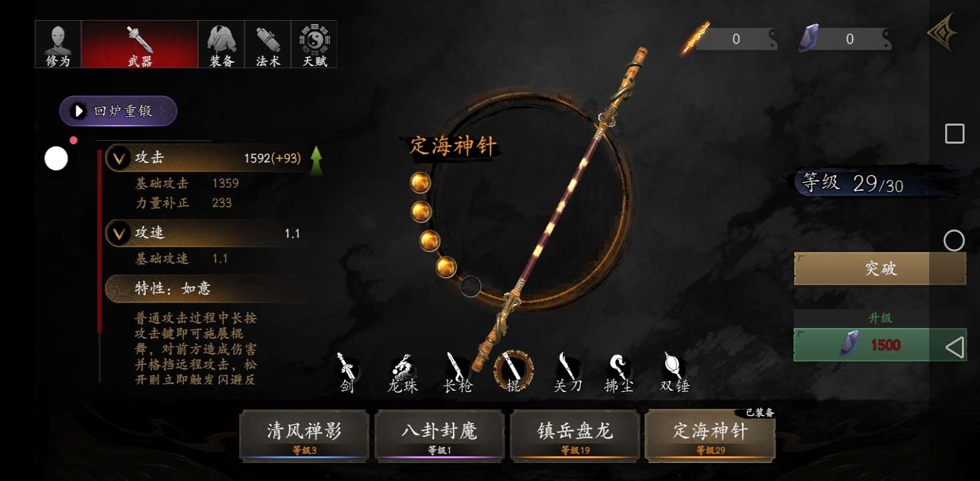Select the 棍 staff weapon icon
The width and height of the screenshot is (980, 481).
pyautogui.click(x=513, y=370)
